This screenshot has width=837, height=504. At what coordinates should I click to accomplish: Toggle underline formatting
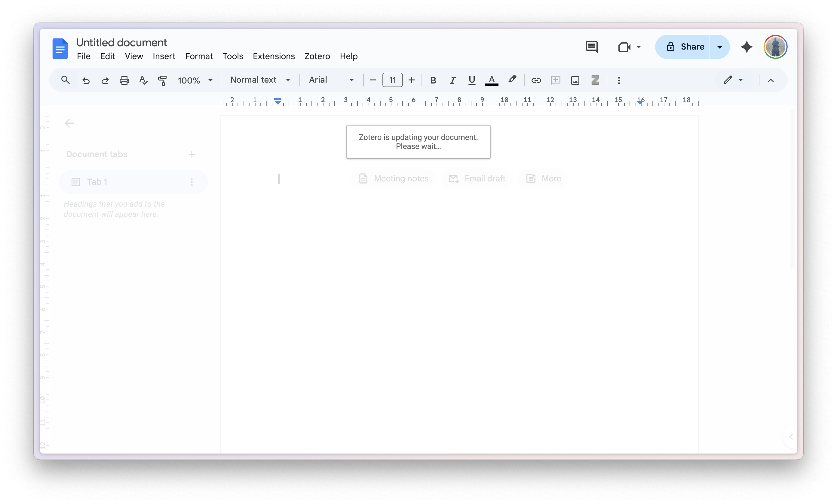click(471, 80)
